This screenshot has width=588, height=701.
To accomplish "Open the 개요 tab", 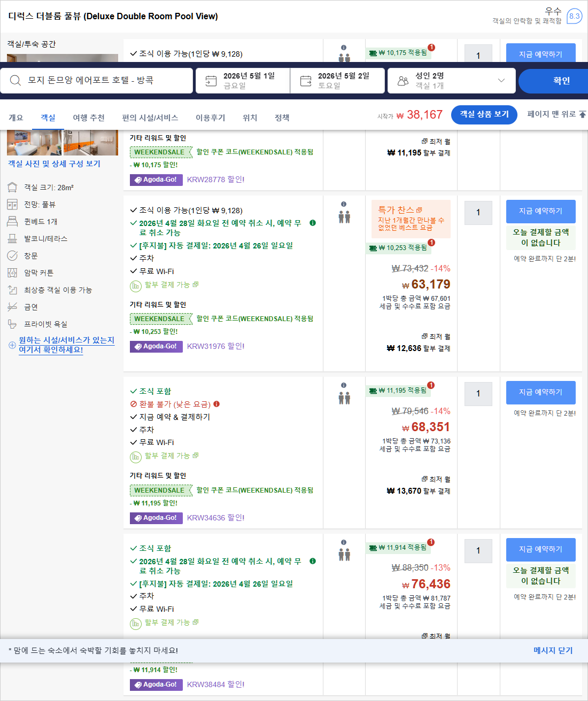I will (x=16, y=118).
